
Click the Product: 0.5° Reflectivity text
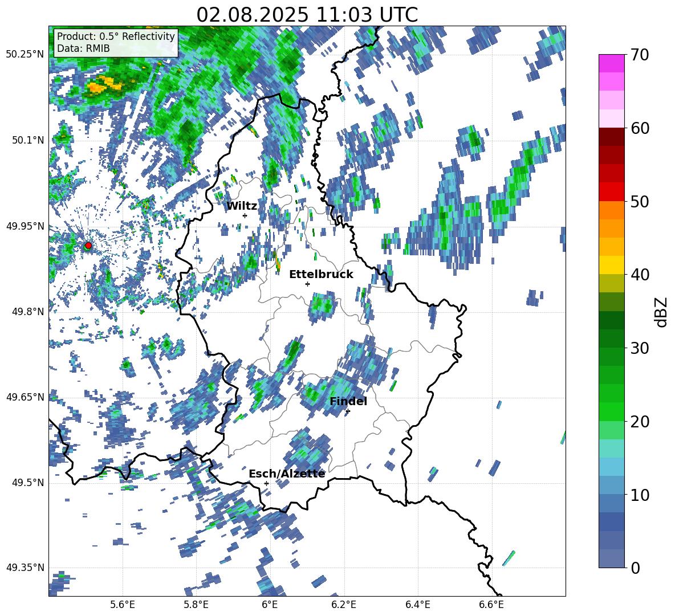pyautogui.click(x=116, y=36)
